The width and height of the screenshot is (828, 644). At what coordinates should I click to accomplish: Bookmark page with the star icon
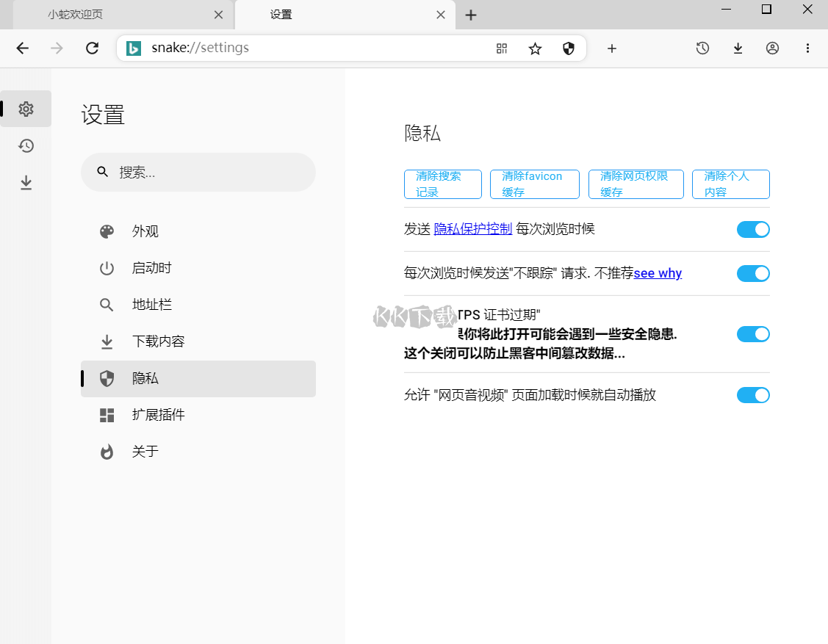tap(535, 48)
